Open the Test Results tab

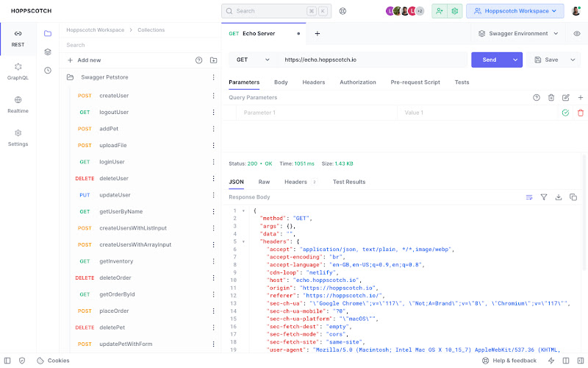click(348, 182)
